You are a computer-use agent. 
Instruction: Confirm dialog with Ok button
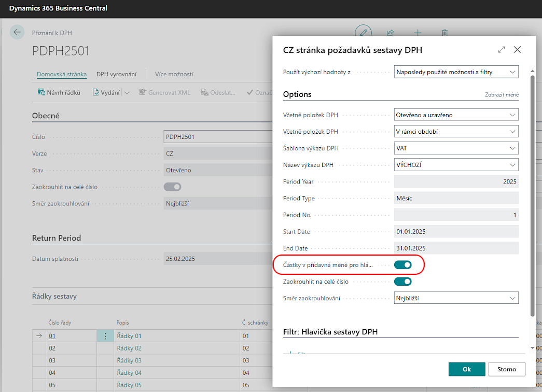466,369
